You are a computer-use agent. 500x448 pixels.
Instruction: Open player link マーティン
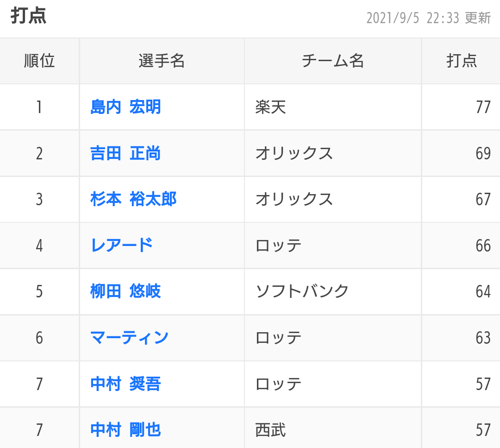[x=129, y=338]
